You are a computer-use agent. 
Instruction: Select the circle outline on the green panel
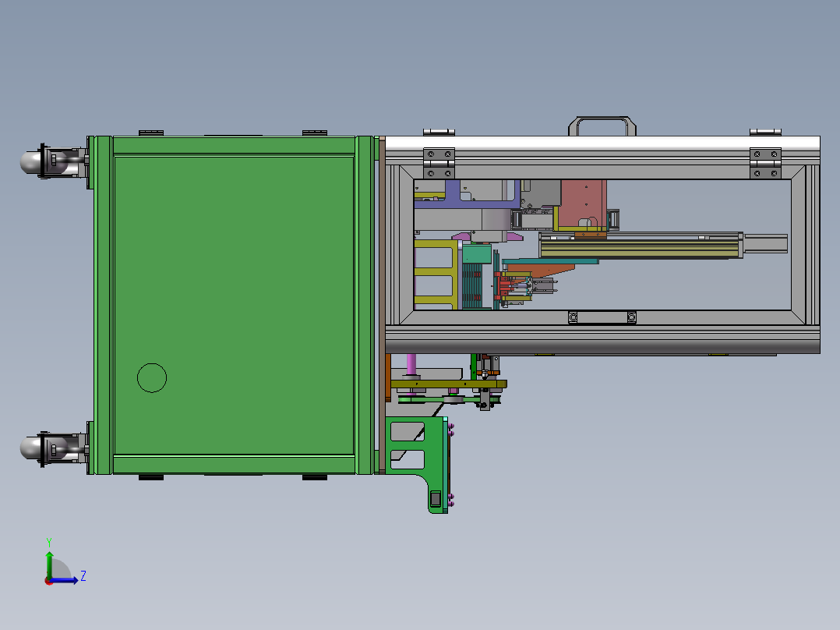[152, 378]
